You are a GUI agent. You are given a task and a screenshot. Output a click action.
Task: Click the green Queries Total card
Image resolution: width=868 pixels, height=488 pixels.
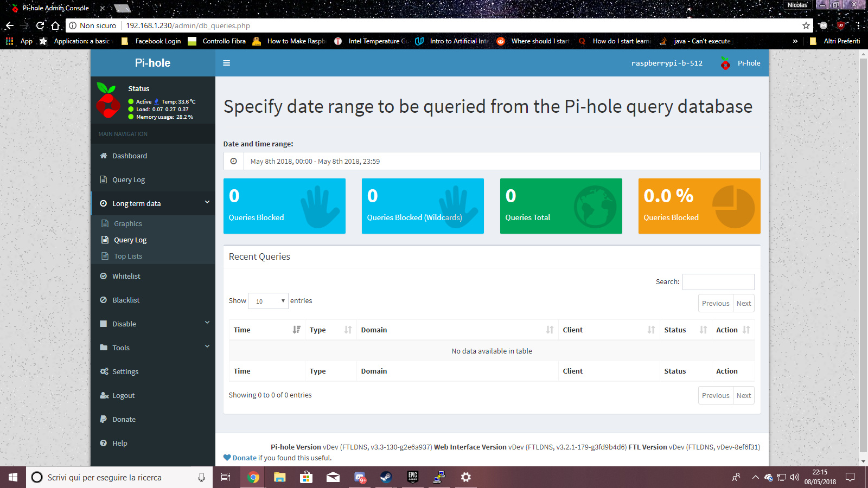pyautogui.click(x=561, y=206)
